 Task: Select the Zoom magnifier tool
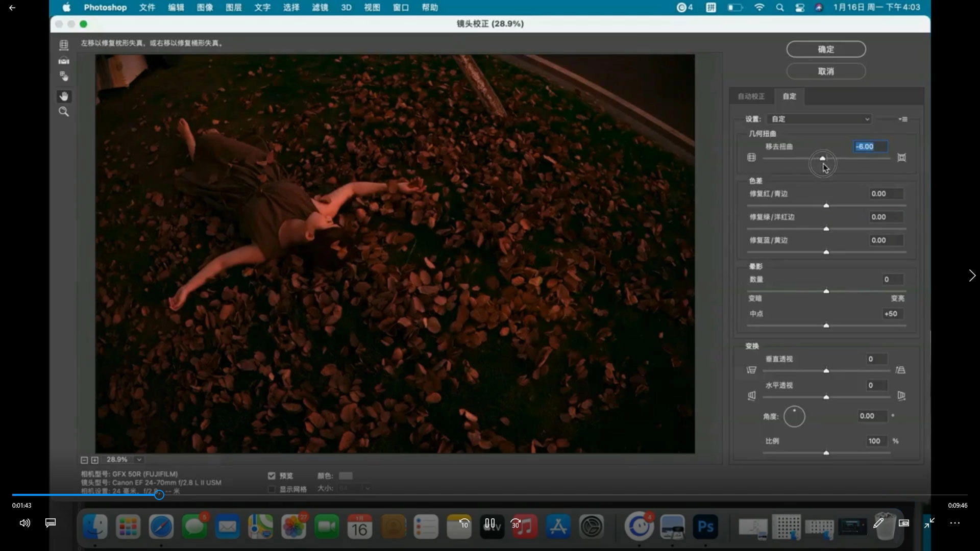tap(64, 112)
